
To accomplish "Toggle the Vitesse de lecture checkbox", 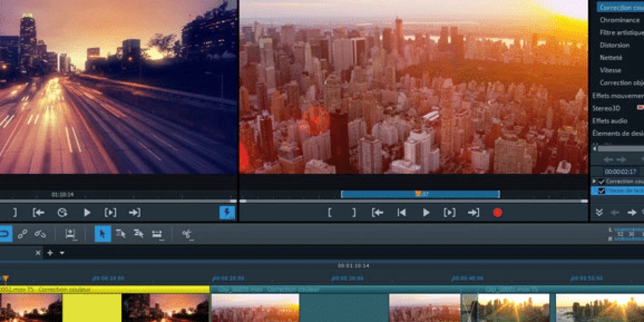I will point(601,191).
